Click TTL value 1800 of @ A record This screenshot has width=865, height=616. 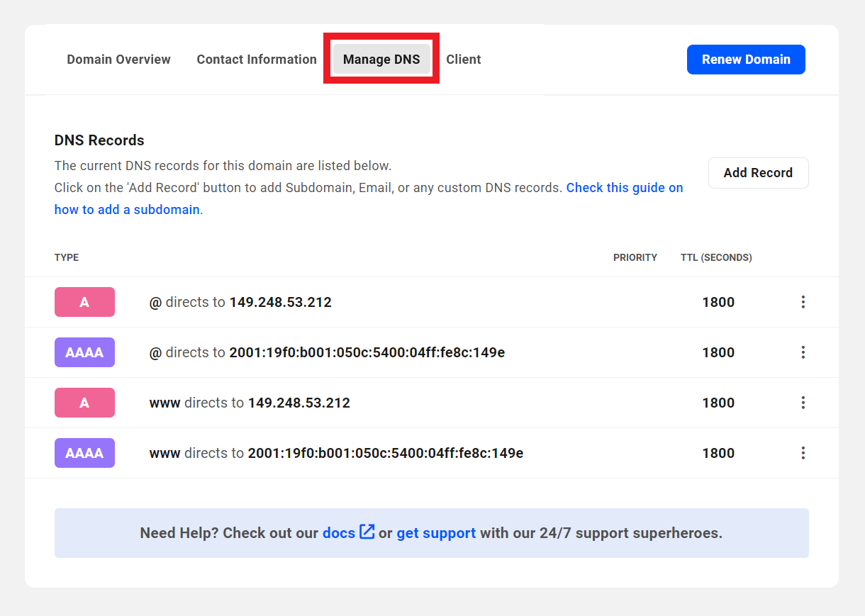(x=718, y=302)
